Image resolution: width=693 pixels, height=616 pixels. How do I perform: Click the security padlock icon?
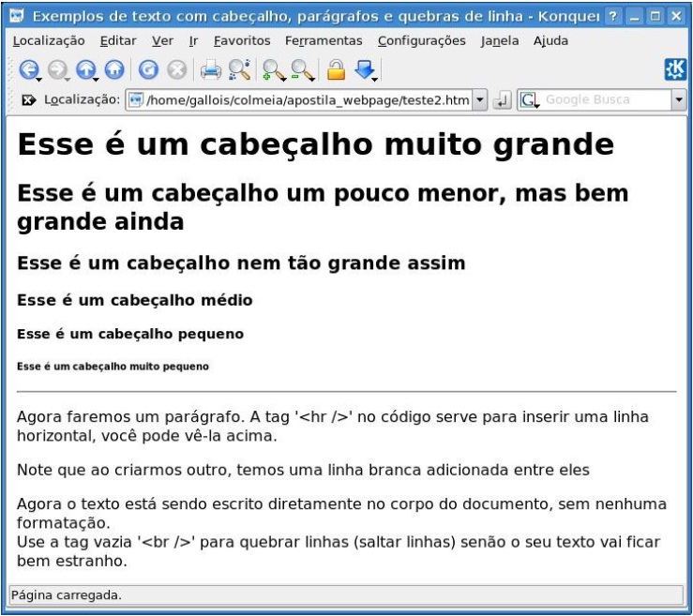(336, 69)
